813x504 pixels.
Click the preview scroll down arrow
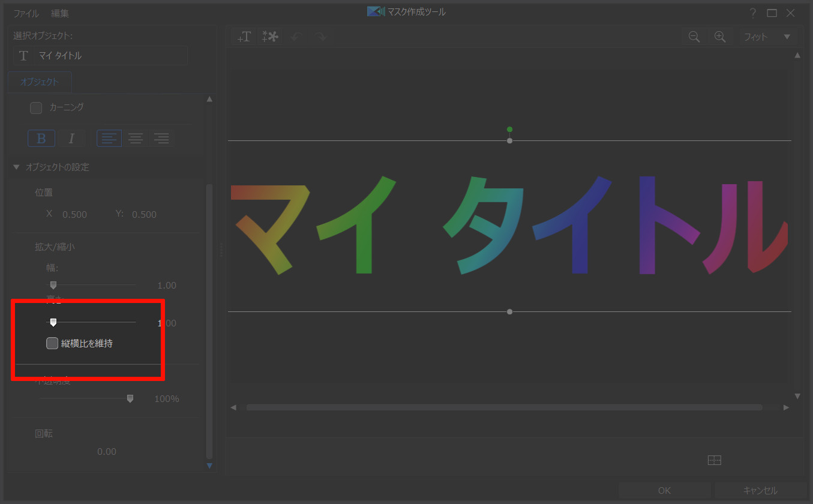pos(797,396)
